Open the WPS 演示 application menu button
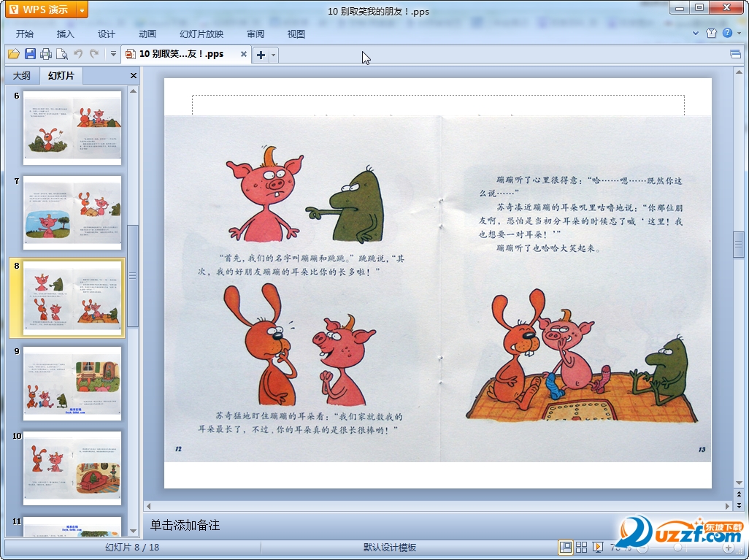The image size is (749, 560). pos(41,9)
